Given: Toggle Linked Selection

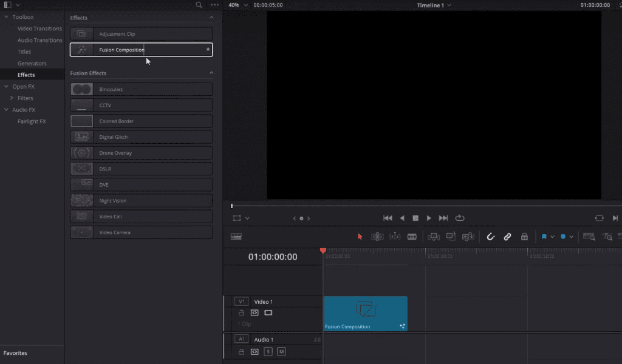Looking at the screenshot, I should tap(507, 237).
